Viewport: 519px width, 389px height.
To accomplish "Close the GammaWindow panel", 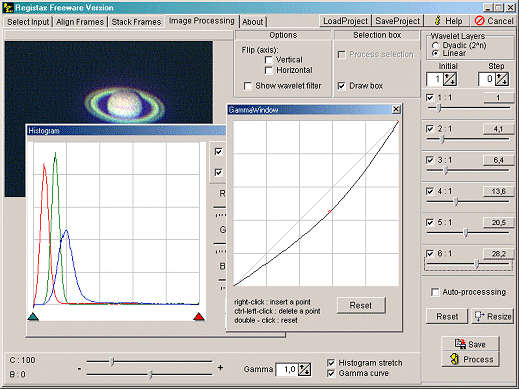I will 396,109.
